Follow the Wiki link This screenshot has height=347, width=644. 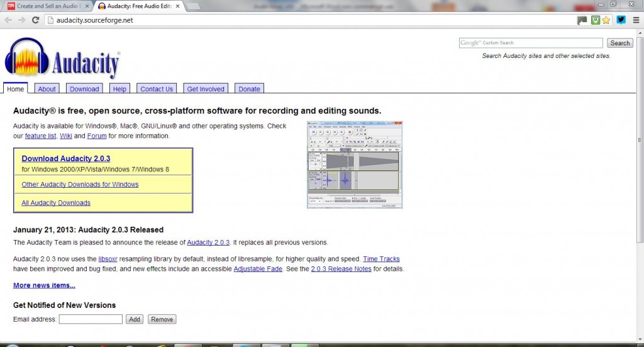click(65, 135)
